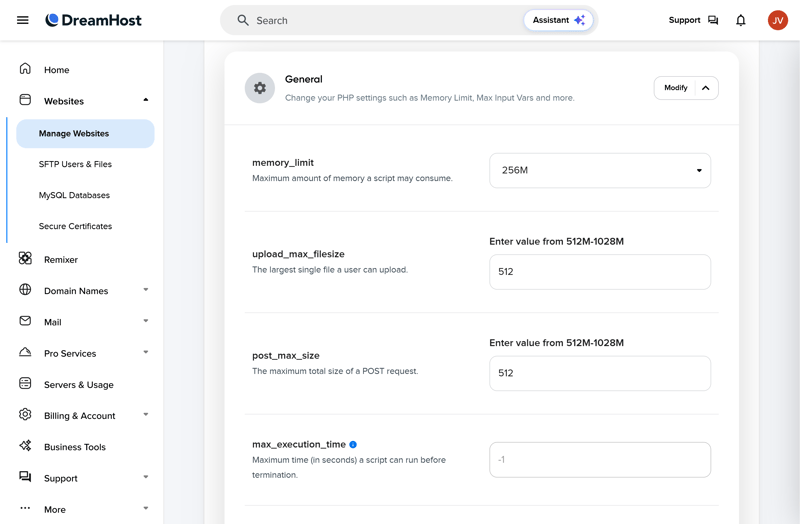Select Manage Websites menu item
This screenshot has width=800, height=524.
point(85,134)
